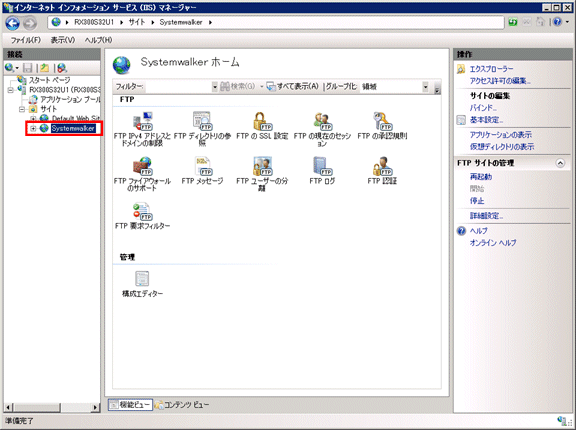Click the フィルター input field
This screenshot has width=576, height=430.
click(179, 87)
